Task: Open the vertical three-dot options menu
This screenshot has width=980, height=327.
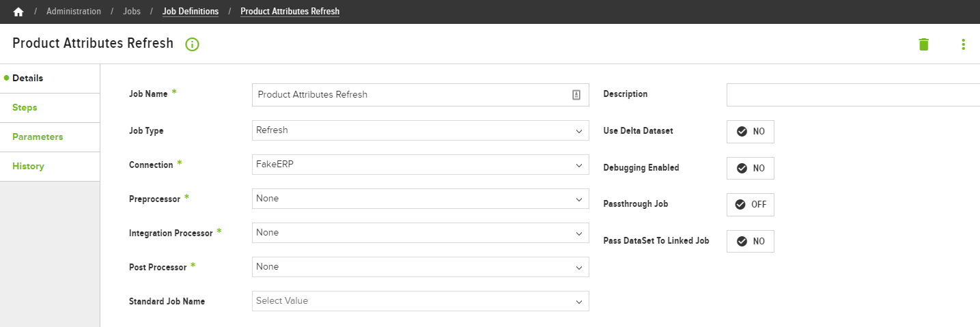Action: [964, 44]
